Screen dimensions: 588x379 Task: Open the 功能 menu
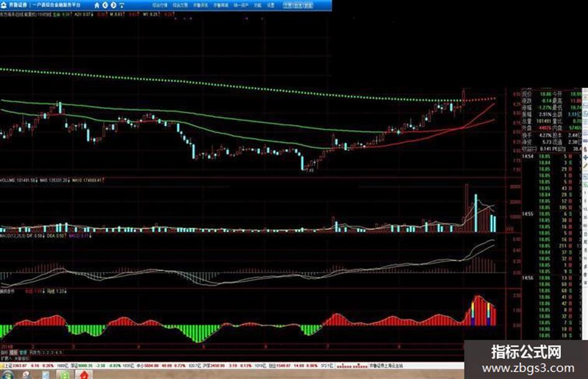coord(258,5)
